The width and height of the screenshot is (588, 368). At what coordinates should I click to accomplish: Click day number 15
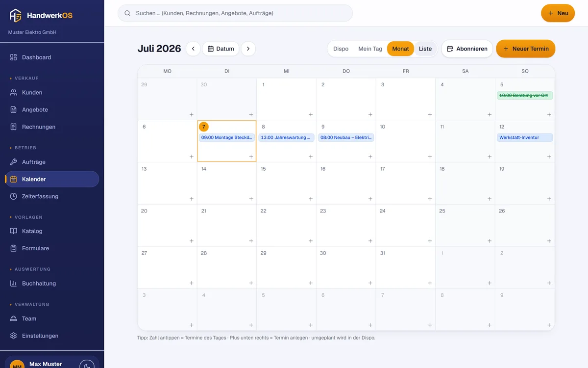coord(263,169)
